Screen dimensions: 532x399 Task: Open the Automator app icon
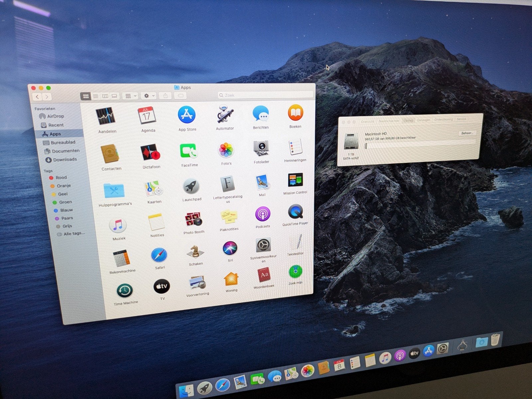(225, 114)
